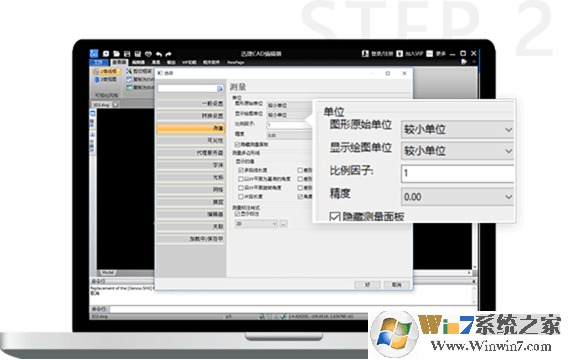The image size is (568, 360).
Task: Select the 一般设置 category in options list
Action: pyautogui.click(x=191, y=104)
